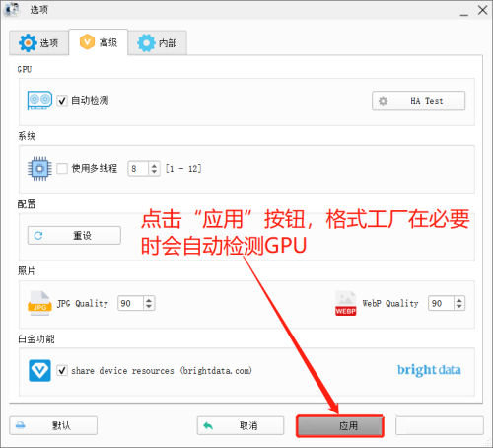Screen dimensions: 493x448
Task: Click the CPU chip icon
Action: (39, 169)
